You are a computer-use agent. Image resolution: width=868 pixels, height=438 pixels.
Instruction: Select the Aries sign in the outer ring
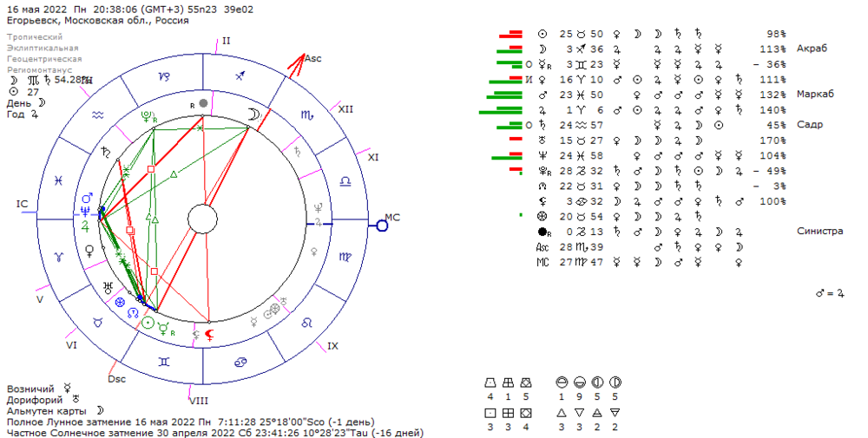[59, 257]
